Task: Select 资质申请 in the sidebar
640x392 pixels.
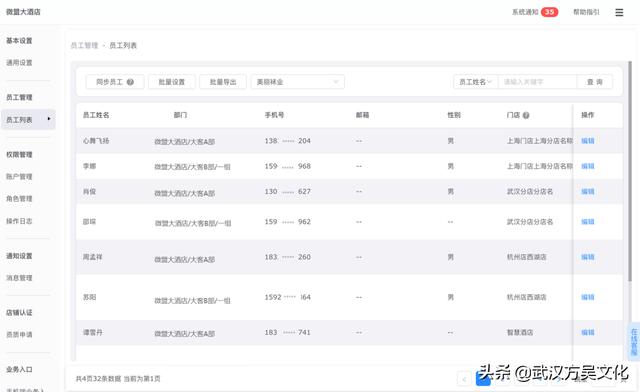Action: click(x=19, y=334)
